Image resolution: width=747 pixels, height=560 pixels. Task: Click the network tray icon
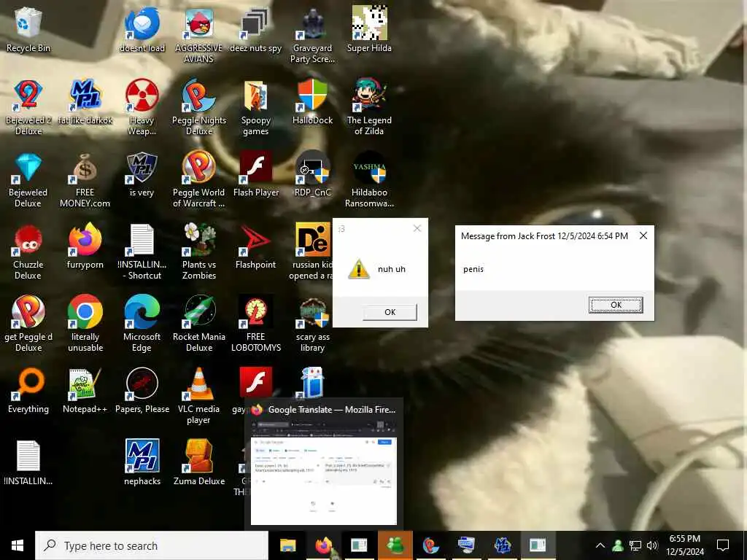635,545
